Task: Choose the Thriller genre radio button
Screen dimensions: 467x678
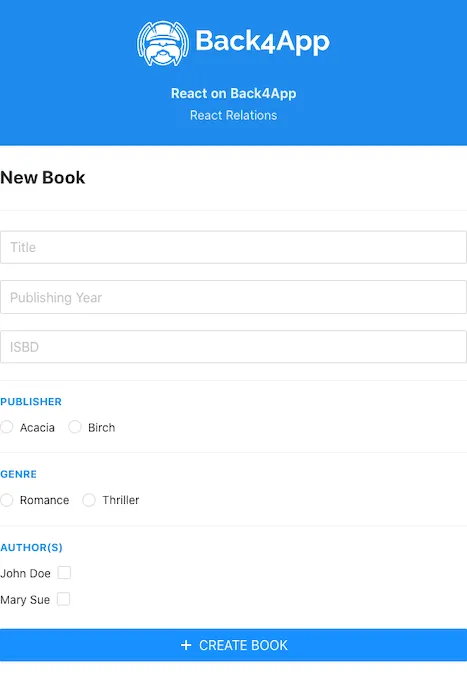Action: (x=89, y=500)
